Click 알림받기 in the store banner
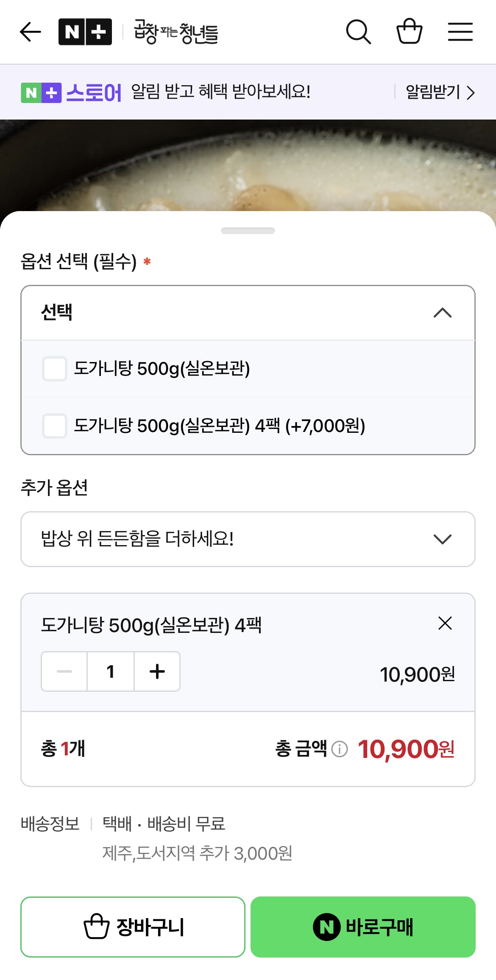The width and height of the screenshot is (496, 980). click(440, 92)
